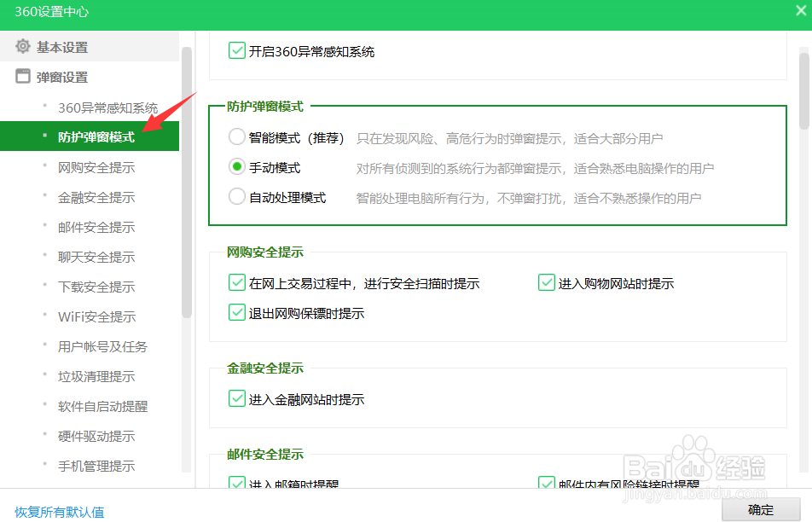Select 手动模式 radio button
This screenshot has width=812, height=522.
(x=236, y=167)
